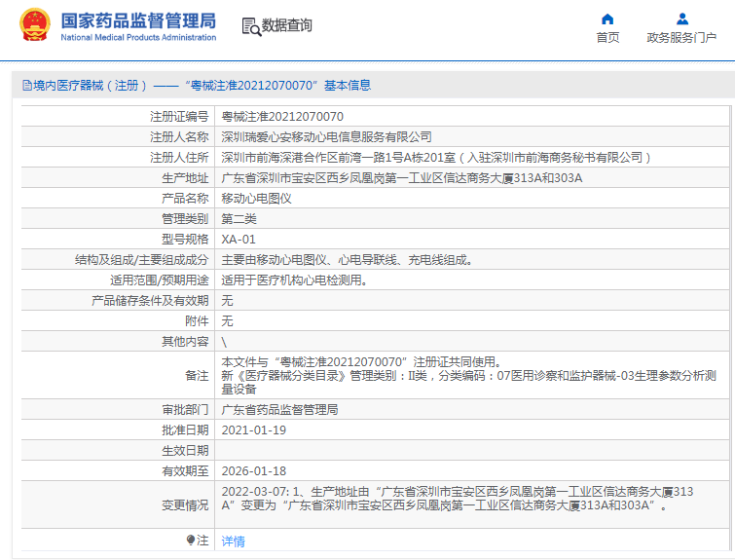Viewport: 735px width, 560px height.
Task: Click the 注册人名称 label
Action: (179, 137)
